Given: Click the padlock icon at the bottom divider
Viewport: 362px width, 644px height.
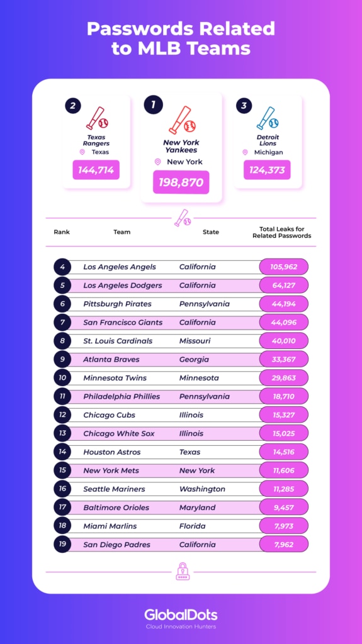Looking at the screenshot, I should coord(181,571).
